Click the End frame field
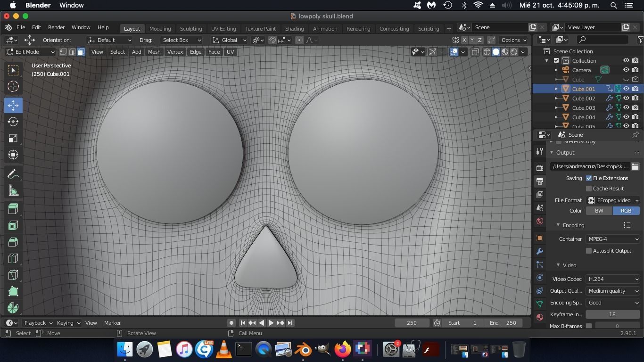 pyautogui.click(x=503, y=323)
